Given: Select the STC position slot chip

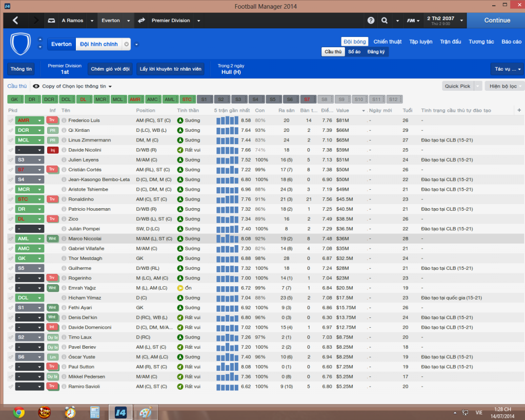Looking at the screenshot, I should [188, 99].
